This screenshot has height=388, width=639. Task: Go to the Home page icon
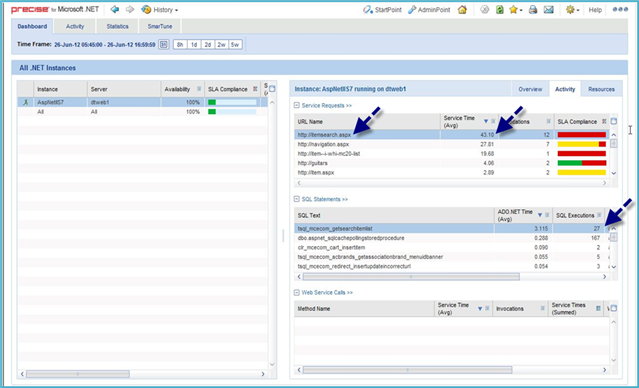pos(462,10)
